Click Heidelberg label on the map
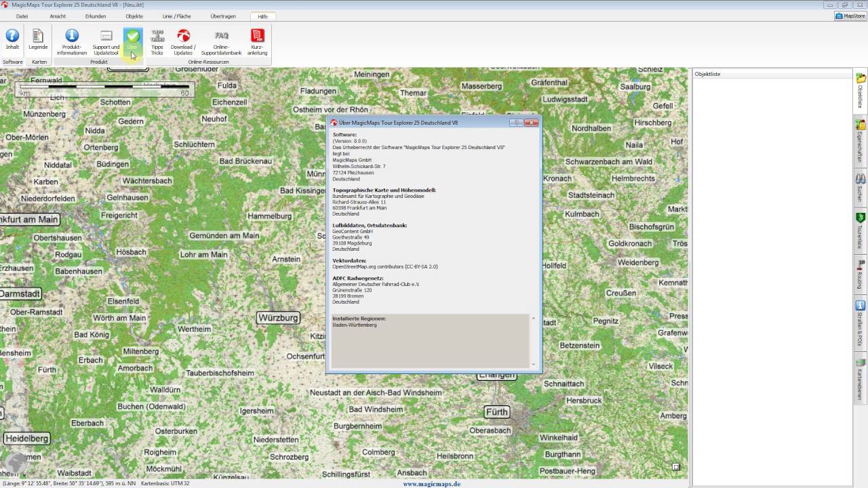 click(27, 439)
